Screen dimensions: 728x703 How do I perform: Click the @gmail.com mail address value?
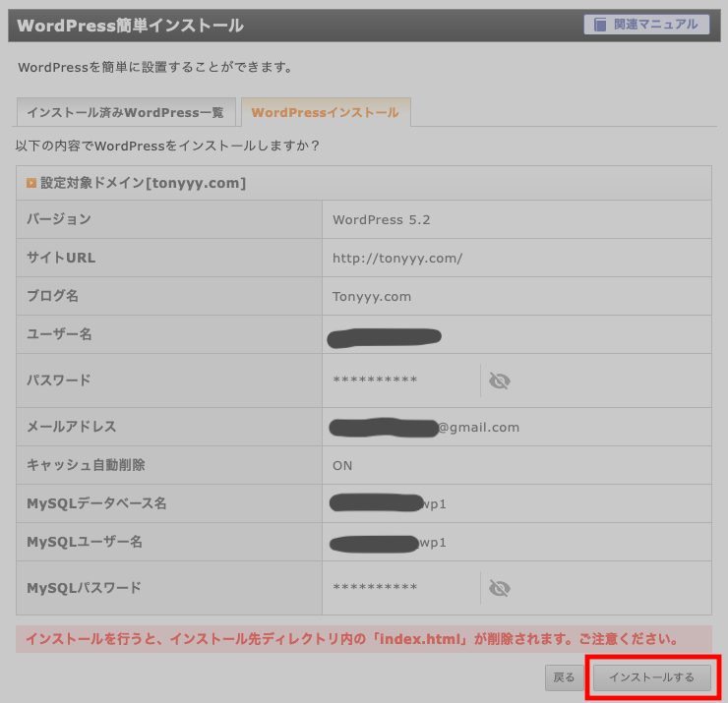pos(479,428)
